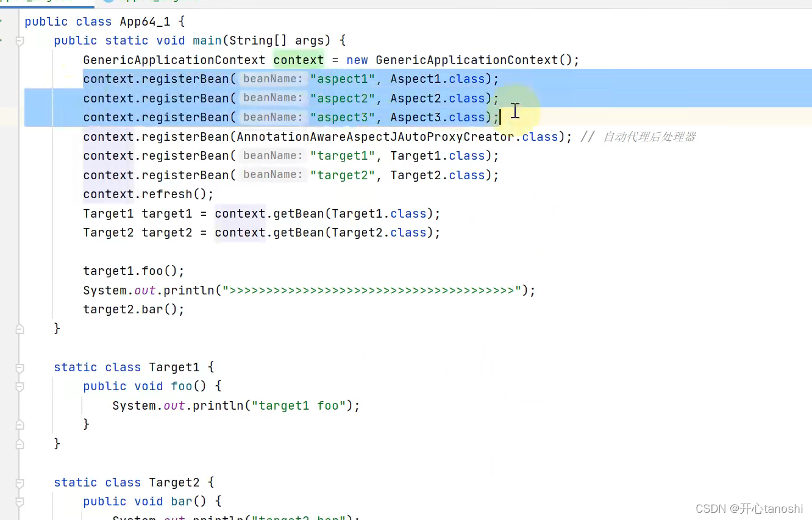The image size is (812, 520).
Task: Click the Target1 static class name declaration
Action: (x=174, y=368)
